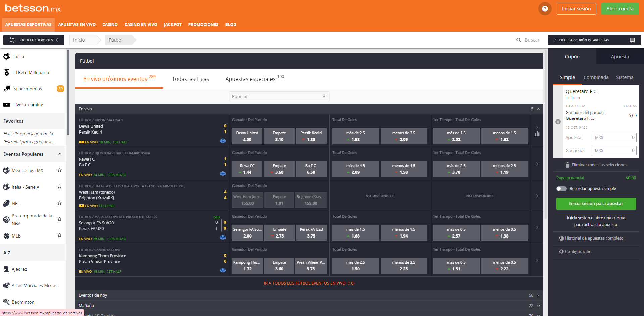Click the NBA basketball icon
This screenshot has height=316, width=644.
coord(6,220)
